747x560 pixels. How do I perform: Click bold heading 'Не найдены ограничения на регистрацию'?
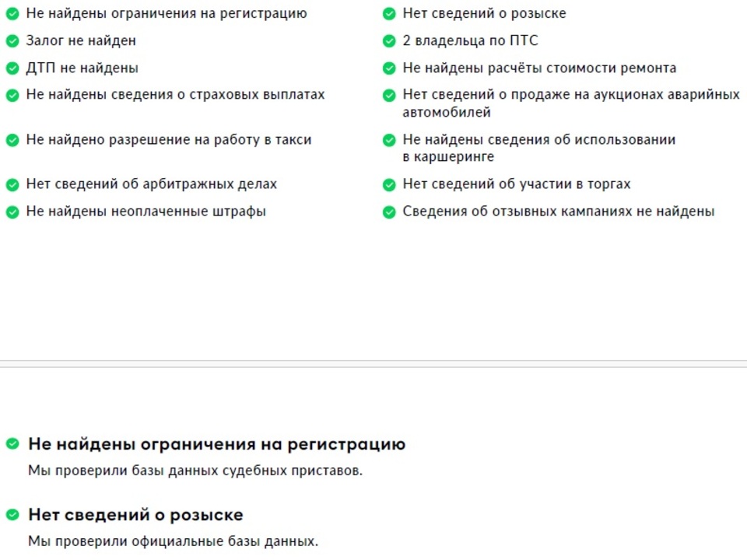(216, 444)
